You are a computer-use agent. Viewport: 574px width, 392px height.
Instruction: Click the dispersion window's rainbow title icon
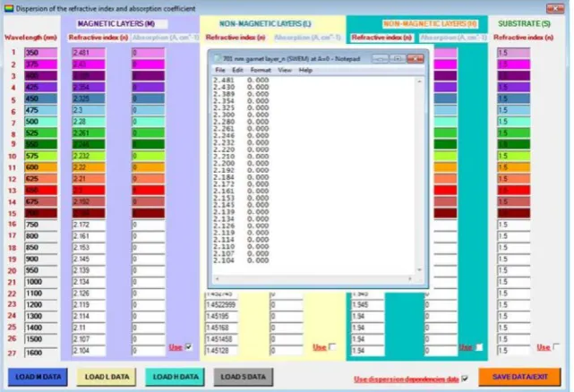coord(9,8)
